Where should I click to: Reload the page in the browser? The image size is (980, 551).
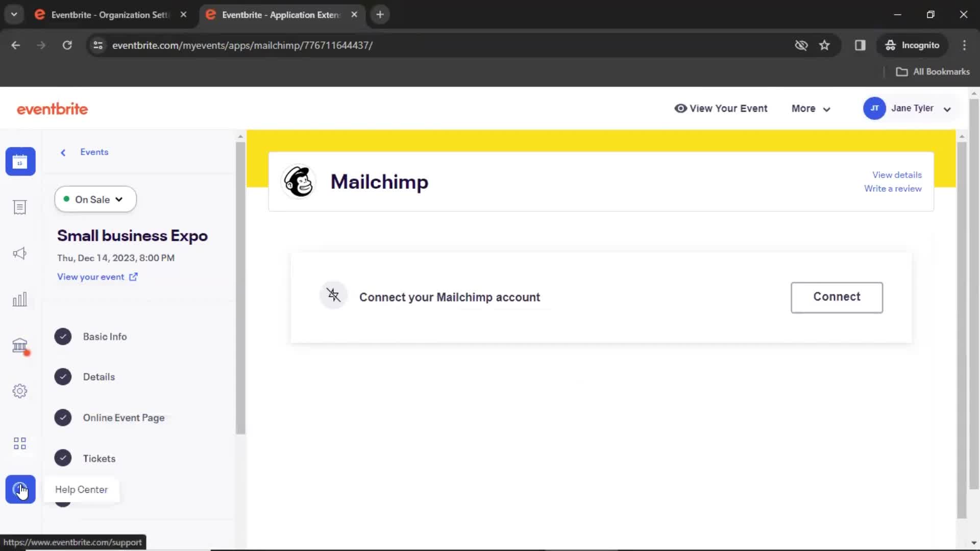point(67,45)
